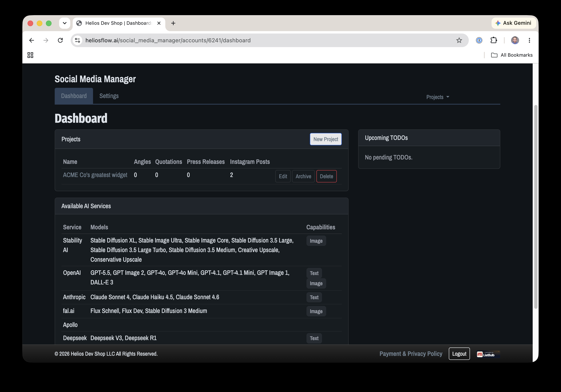The width and height of the screenshot is (561, 392).
Task: Open site information icon in address bar
Action: click(77, 40)
